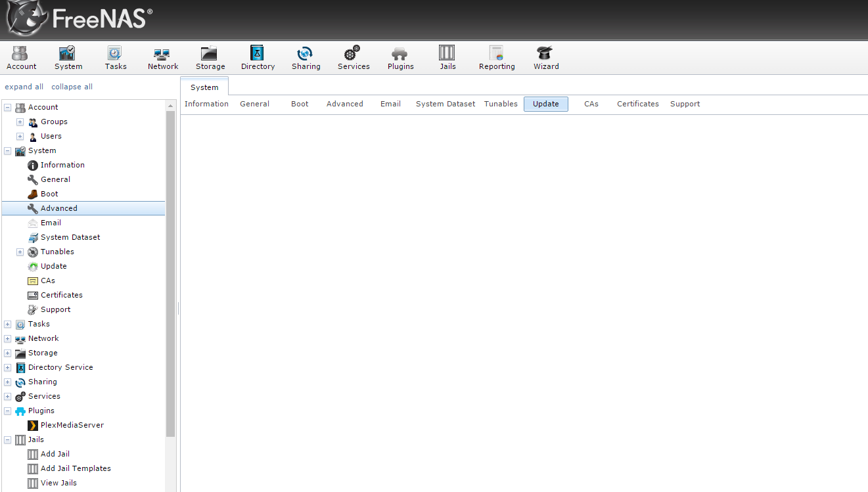This screenshot has height=492, width=868.
Task: Collapse the Account tree node
Action: [x=8, y=108]
